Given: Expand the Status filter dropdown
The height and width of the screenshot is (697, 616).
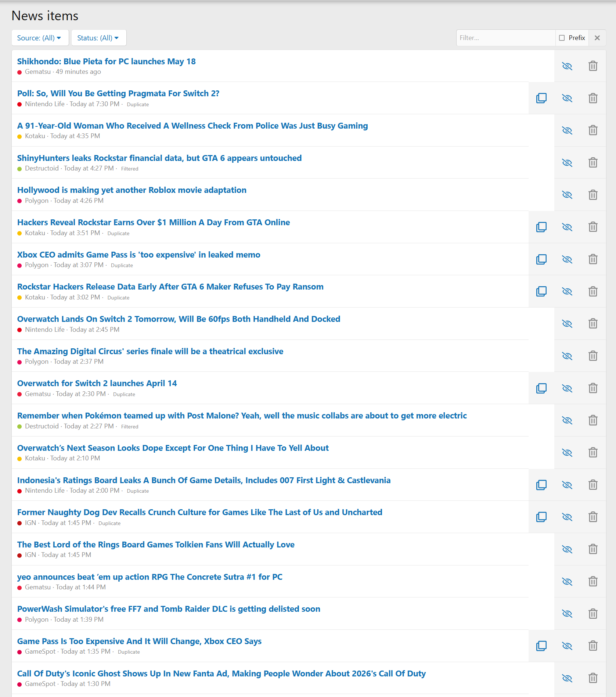Looking at the screenshot, I should (98, 38).
